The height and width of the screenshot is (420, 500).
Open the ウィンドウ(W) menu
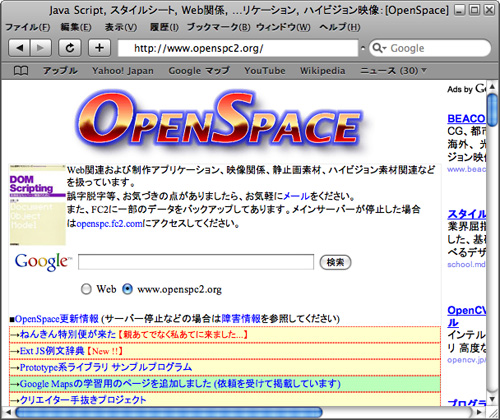point(283,27)
